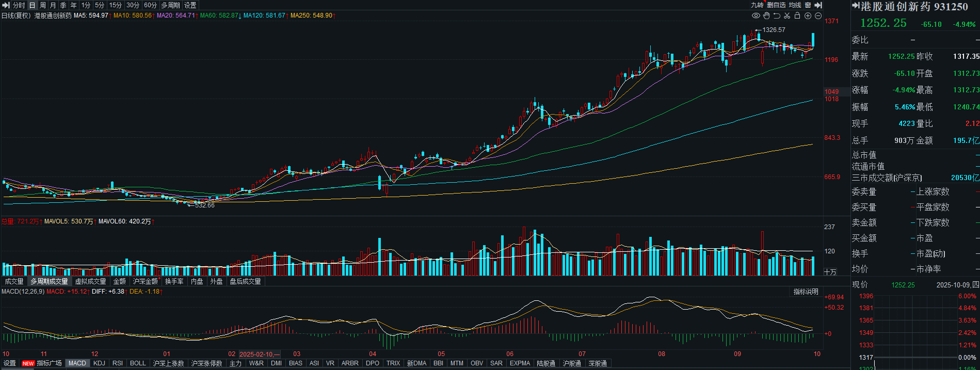This screenshot has height=370, width=980.
Task: Open 设置 at the bottom left
Action: pos(10,363)
